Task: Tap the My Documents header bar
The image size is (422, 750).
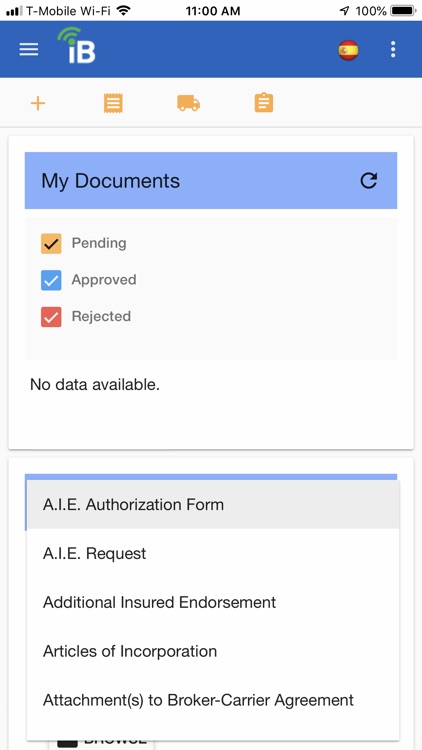Action: [211, 180]
